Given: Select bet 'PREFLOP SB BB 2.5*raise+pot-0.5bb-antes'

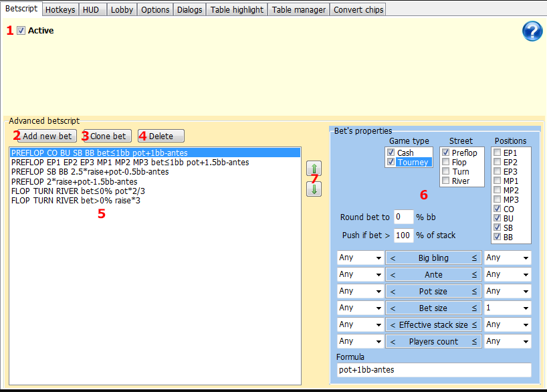Looking at the screenshot, I should tap(155, 172).
